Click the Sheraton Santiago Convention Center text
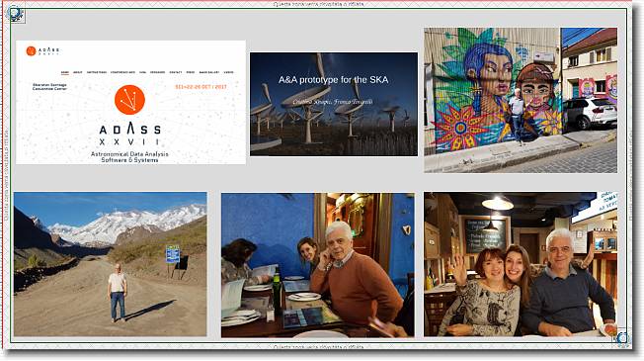Viewport: 644px width, 361px height. tap(49, 87)
